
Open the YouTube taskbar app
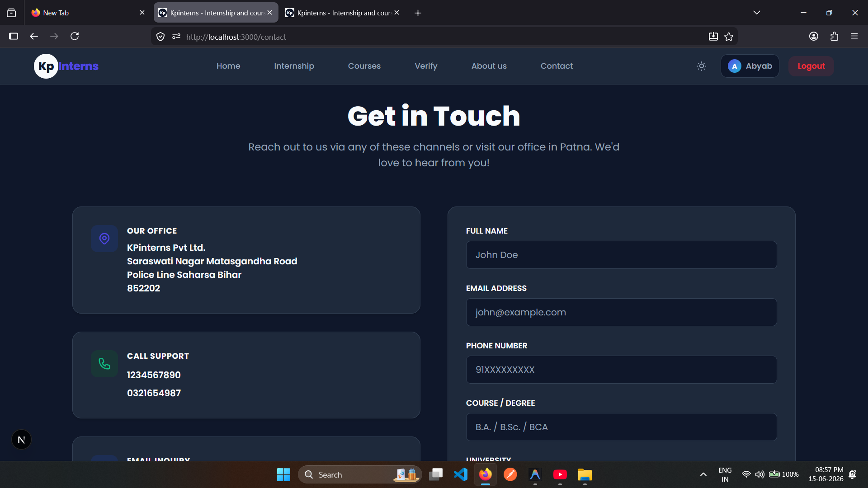point(560,474)
